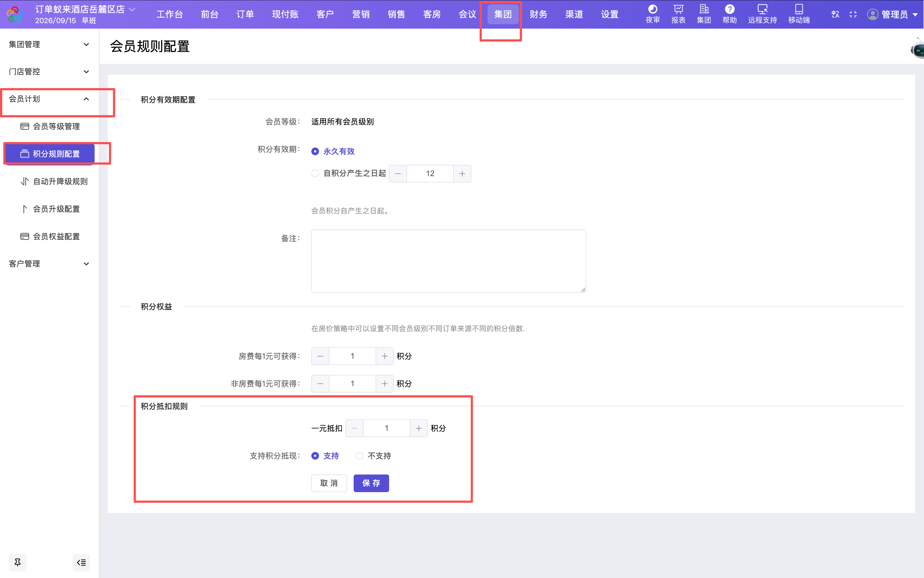
Task: Open the 渠道 top menu
Action: click(x=574, y=15)
